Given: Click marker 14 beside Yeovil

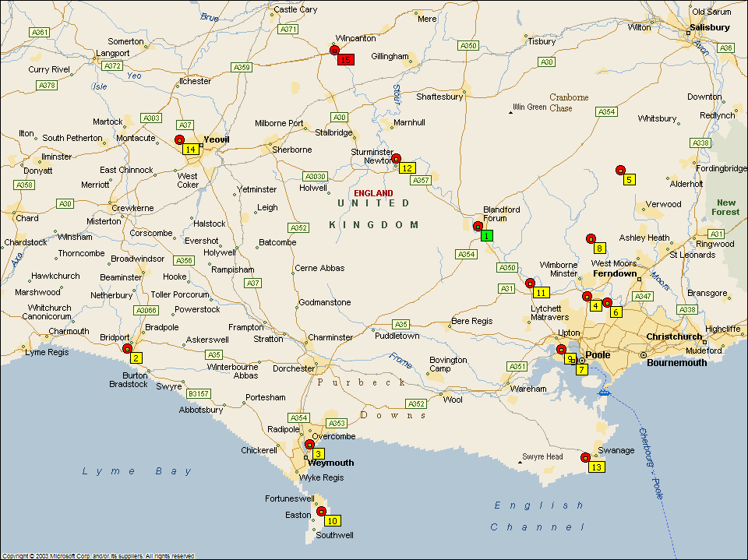Looking at the screenshot, I should pyautogui.click(x=190, y=149).
